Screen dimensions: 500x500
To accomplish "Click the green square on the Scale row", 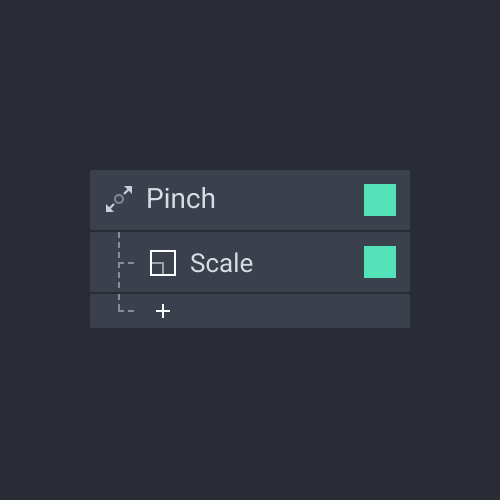I will pos(380,262).
